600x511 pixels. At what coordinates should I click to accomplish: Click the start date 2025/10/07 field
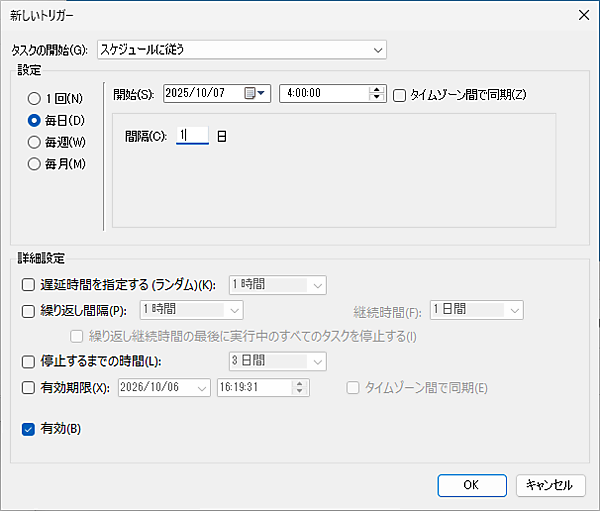click(217, 93)
